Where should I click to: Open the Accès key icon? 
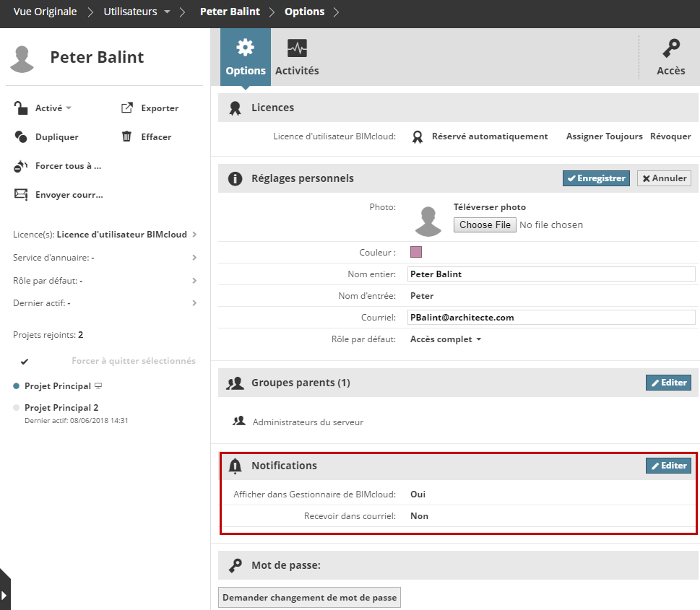670,50
